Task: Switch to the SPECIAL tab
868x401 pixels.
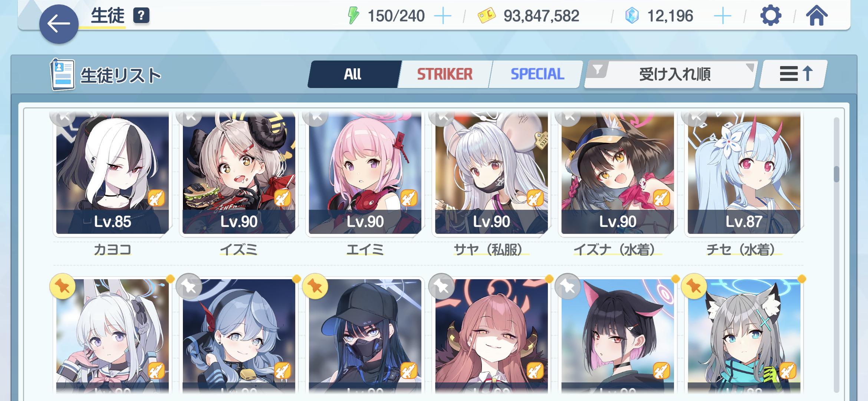Action: [x=537, y=74]
